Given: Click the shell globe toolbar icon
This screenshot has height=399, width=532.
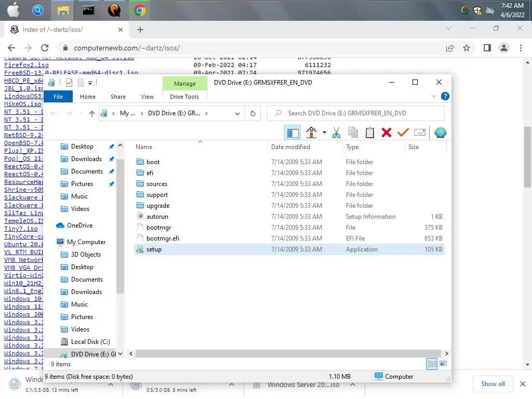Looking at the screenshot, I should point(440,132).
